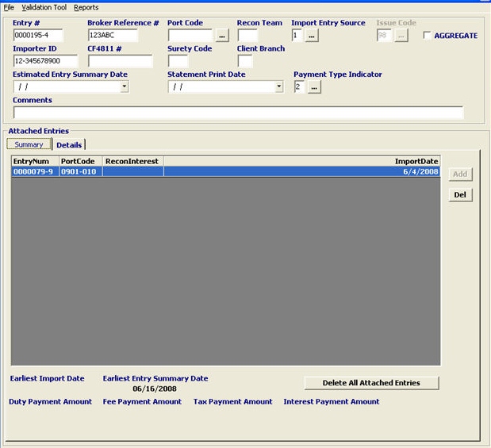Open the Validation Tool menu
The width and height of the screenshot is (491, 448).
point(44,7)
